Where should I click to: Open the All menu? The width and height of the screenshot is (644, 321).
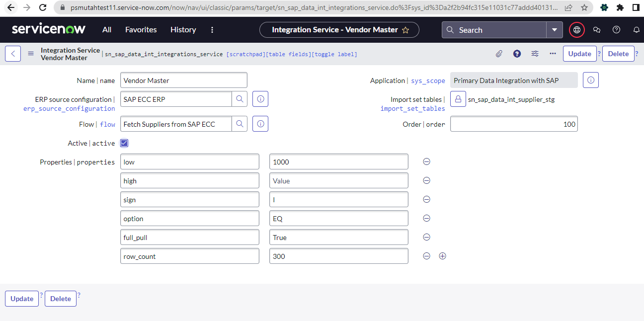pyautogui.click(x=107, y=30)
